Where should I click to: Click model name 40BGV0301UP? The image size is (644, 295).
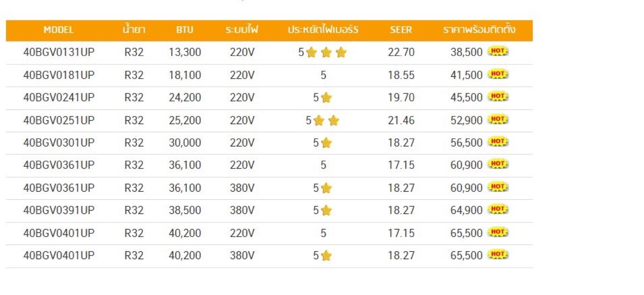[x=59, y=143]
